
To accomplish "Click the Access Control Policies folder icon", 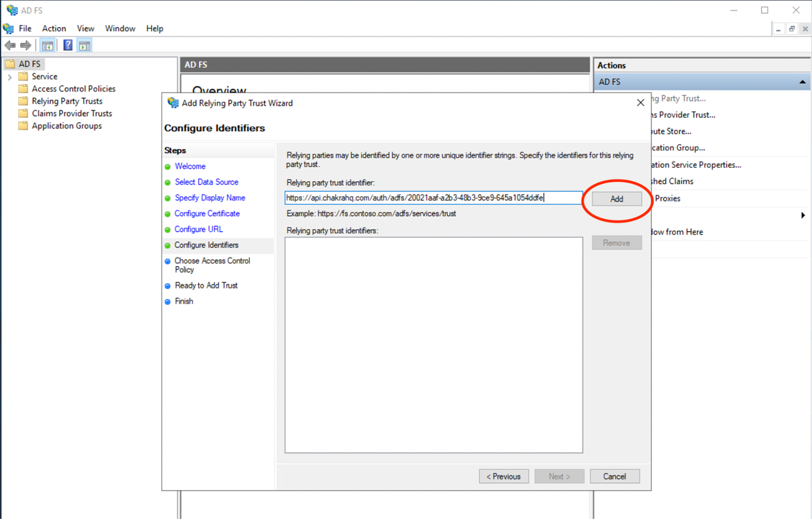I will click(23, 89).
